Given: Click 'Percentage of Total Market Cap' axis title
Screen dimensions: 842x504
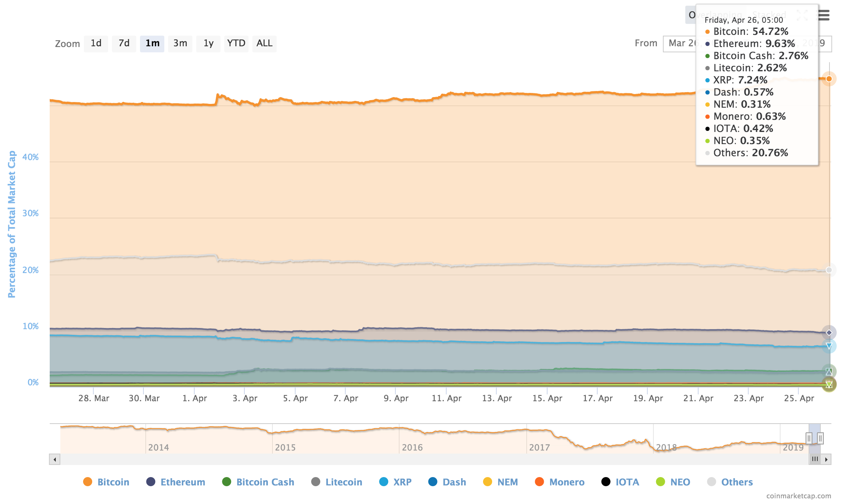Looking at the screenshot, I should pos(12,224).
